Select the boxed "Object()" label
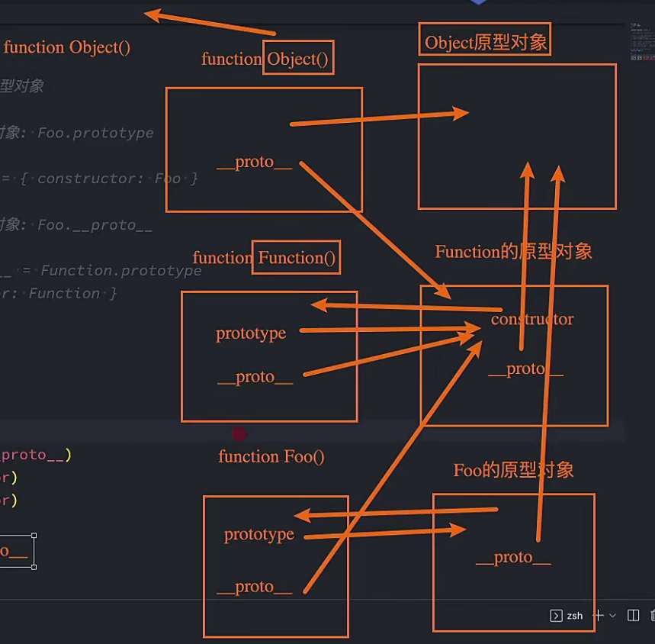Image resolution: width=655 pixels, height=644 pixels. click(298, 59)
